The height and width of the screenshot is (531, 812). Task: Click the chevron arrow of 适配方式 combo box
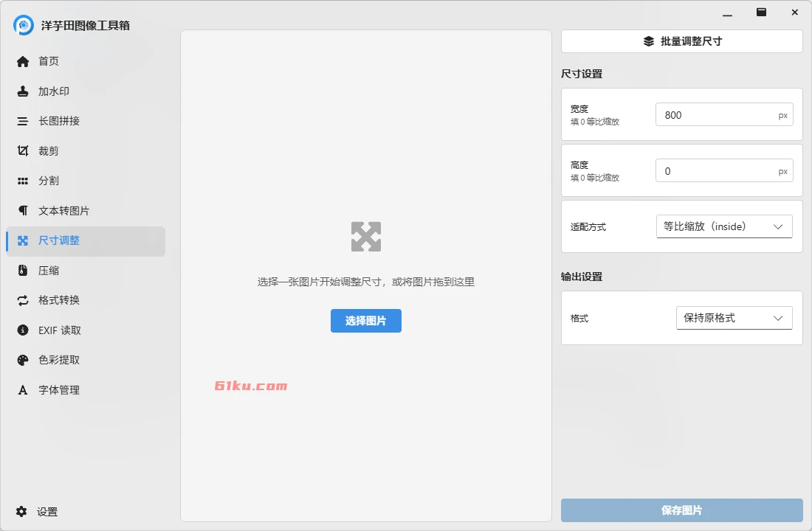778,226
